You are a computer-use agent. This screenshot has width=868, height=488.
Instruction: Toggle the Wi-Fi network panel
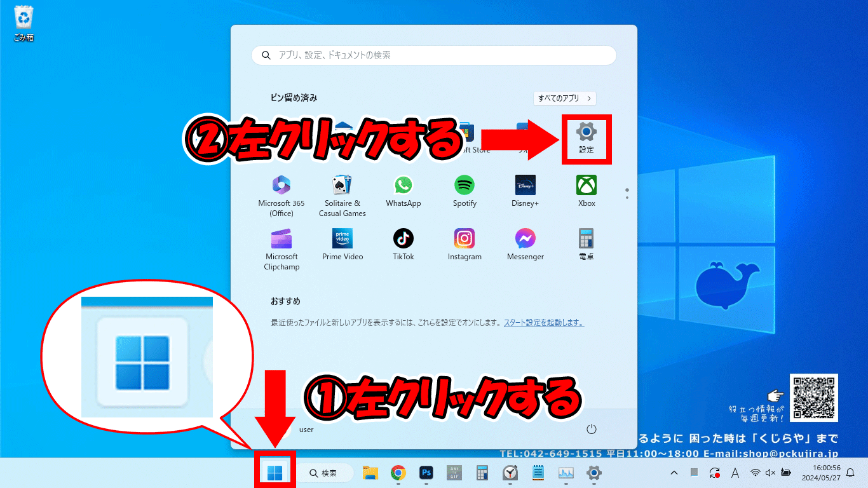tap(755, 473)
